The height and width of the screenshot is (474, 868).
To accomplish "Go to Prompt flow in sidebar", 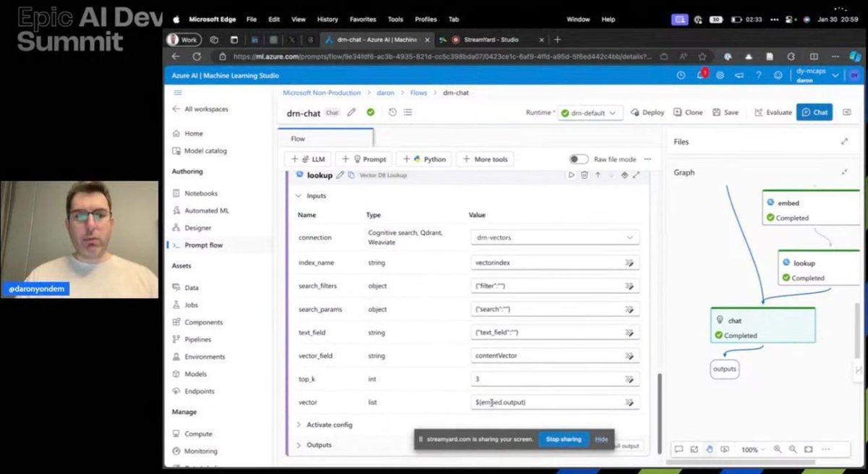I will coord(203,245).
